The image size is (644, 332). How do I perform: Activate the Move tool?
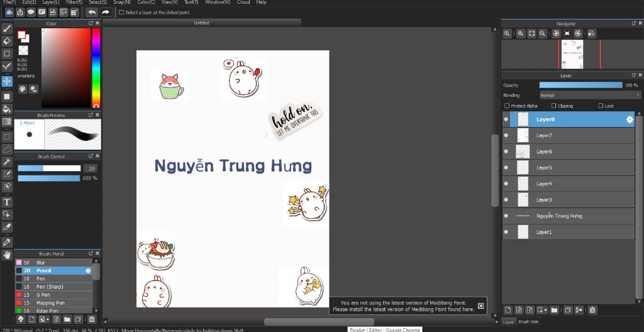[6, 81]
